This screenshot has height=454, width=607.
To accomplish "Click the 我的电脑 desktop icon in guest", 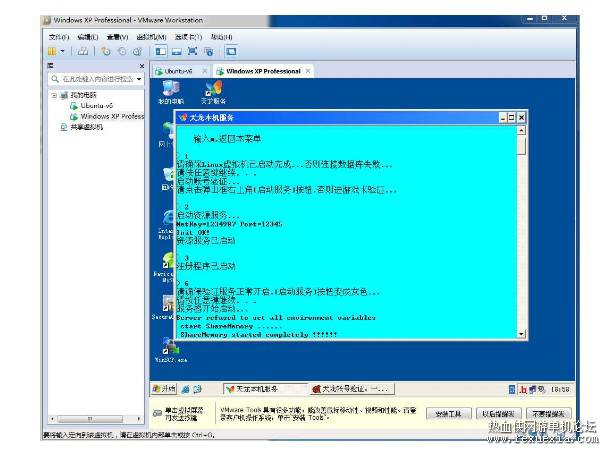I will coord(171,92).
